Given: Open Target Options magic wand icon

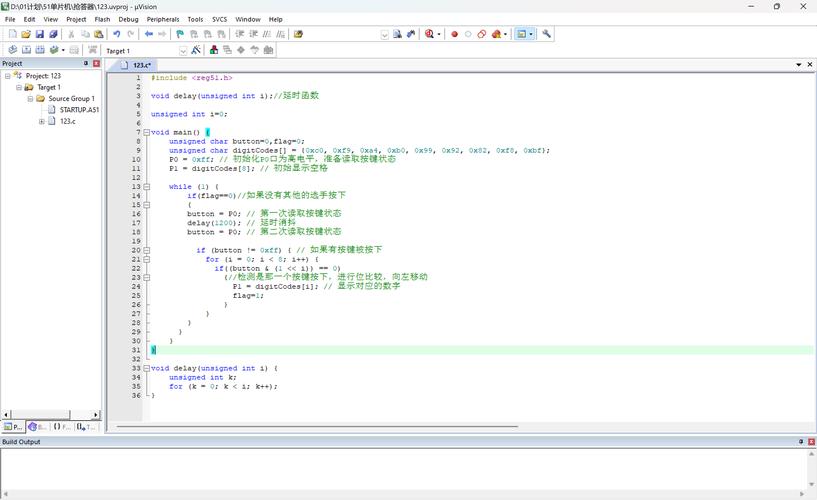Looking at the screenshot, I should [196, 50].
